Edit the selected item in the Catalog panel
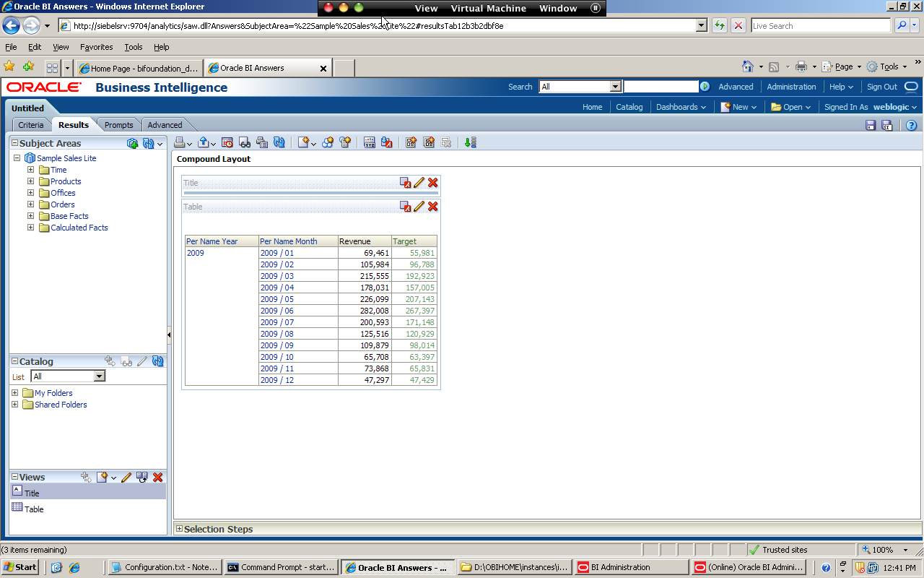This screenshot has height=578, width=924. 141,361
